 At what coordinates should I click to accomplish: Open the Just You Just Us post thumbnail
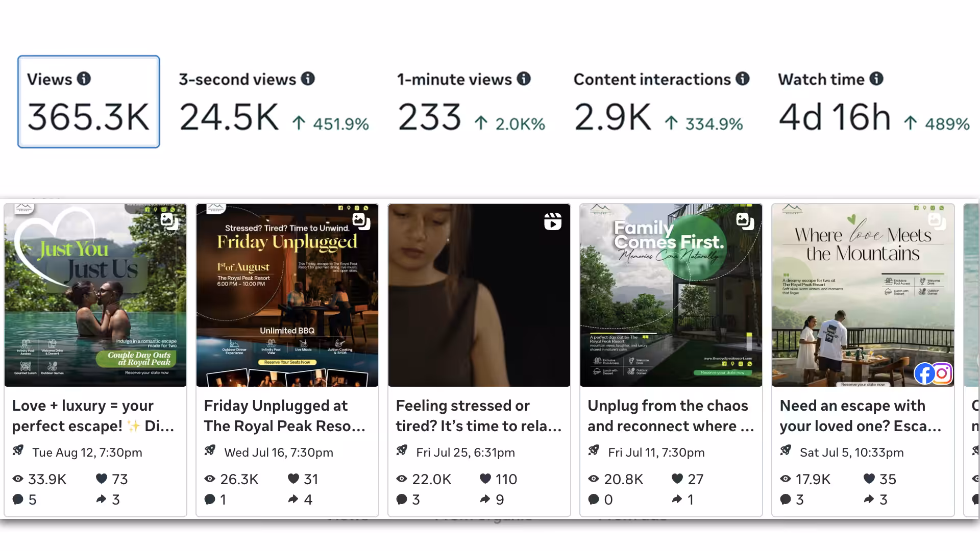click(95, 295)
